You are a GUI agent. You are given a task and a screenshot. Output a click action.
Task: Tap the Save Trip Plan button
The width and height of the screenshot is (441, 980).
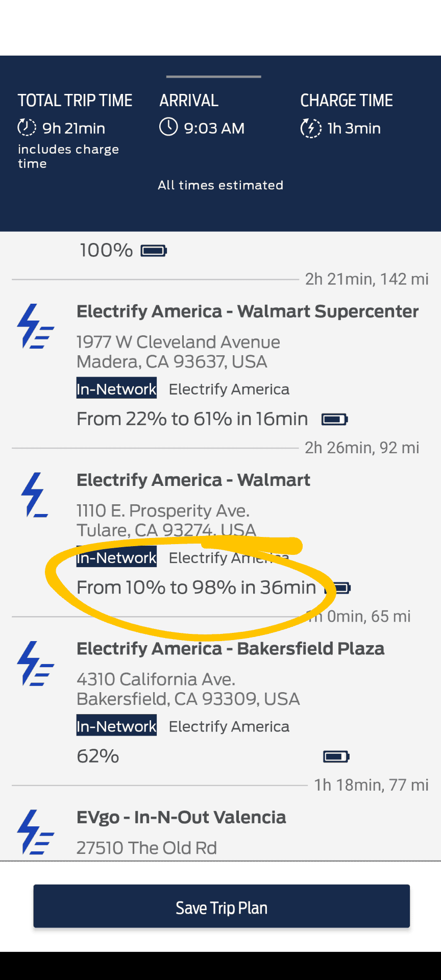click(x=222, y=908)
